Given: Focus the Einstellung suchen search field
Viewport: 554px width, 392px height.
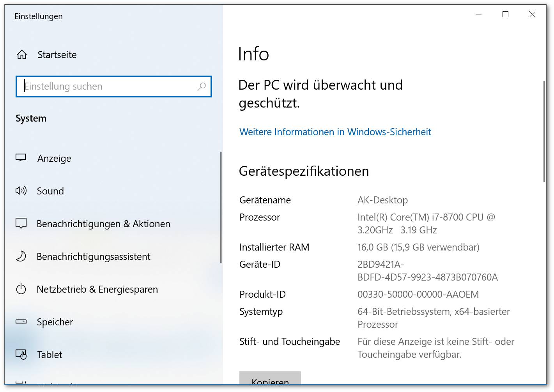Looking at the screenshot, I should click(x=114, y=87).
